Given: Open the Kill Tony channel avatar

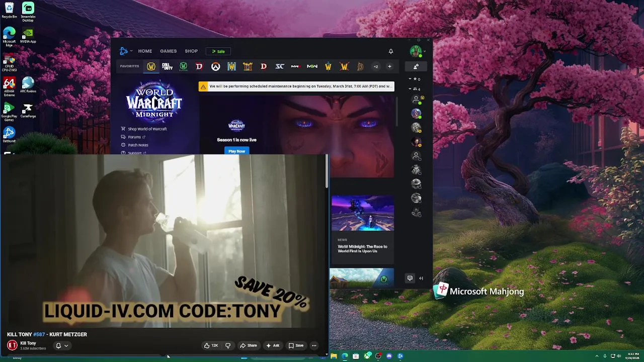Looking at the screenshot, I should (12, 345).
